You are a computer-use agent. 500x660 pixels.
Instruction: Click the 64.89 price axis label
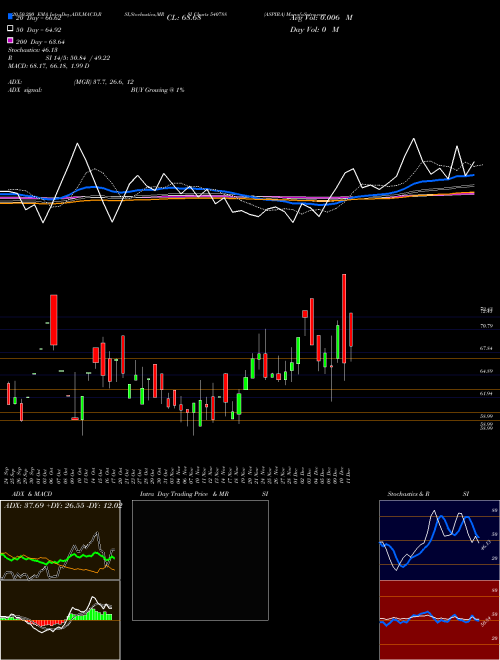coord(487,371)
